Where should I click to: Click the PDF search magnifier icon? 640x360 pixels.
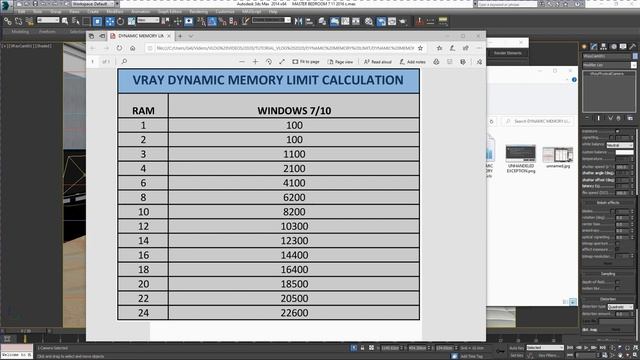(124, 62)
